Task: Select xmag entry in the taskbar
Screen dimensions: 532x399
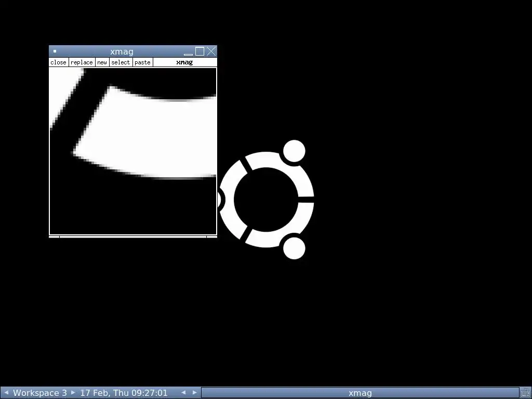Action: pos(360,393)
